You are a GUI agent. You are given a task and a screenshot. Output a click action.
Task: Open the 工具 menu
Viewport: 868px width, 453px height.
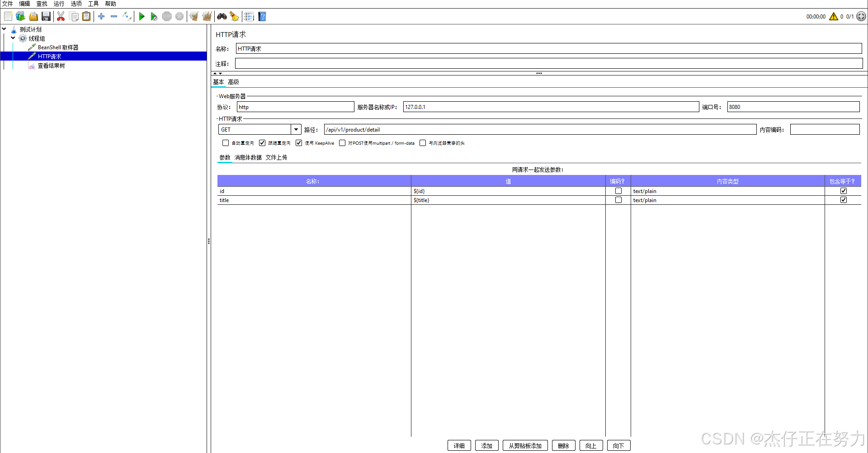(x=93, y=4)
